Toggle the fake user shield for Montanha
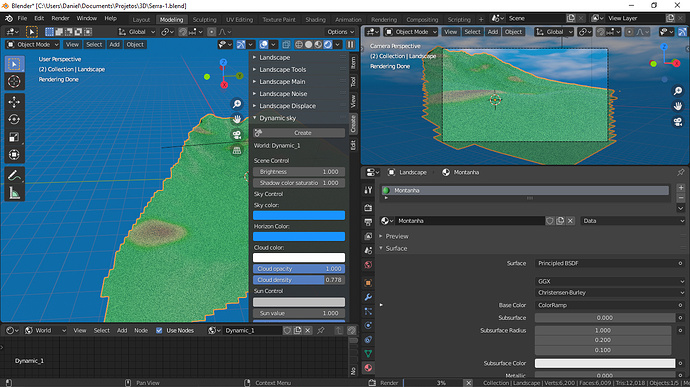The image size is (690, 387). point(550,221)
